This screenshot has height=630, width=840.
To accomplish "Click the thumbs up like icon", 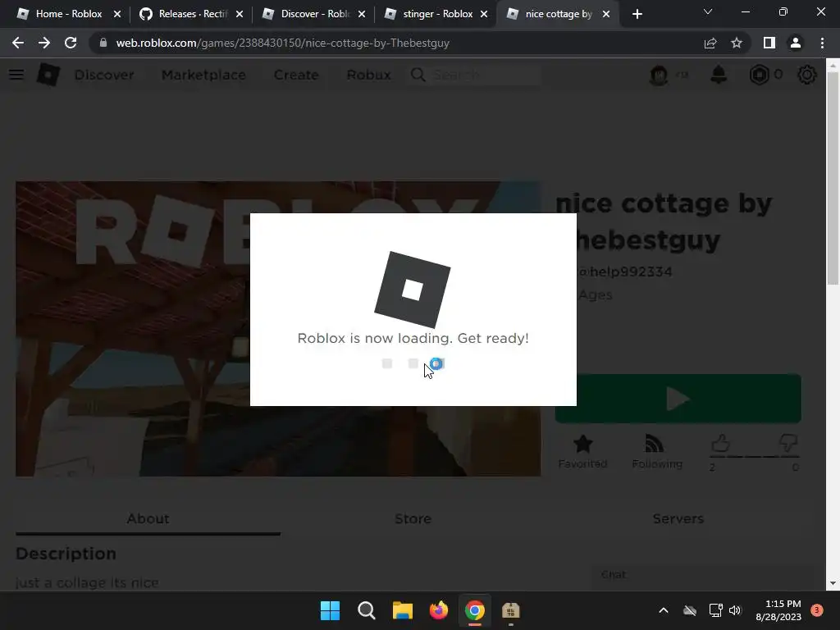I will 720,443.
